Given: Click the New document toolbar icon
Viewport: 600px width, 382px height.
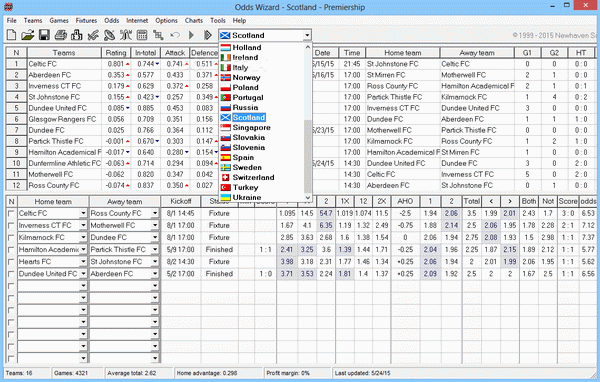Looking at the screenshot, I should pyautogui.click(x=11, y=35).
